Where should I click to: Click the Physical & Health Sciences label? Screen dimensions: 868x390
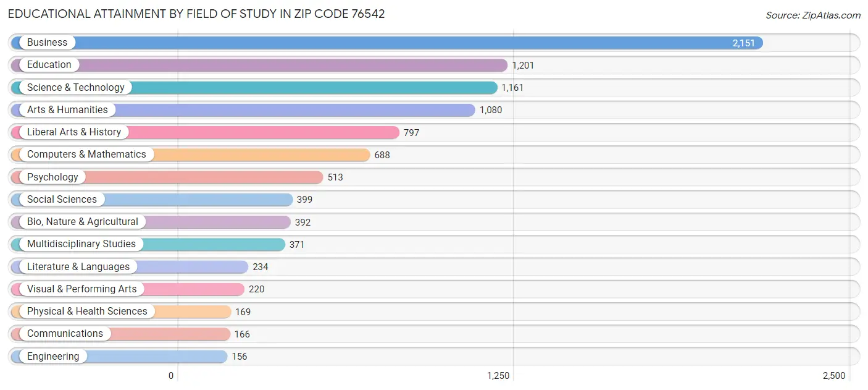pyautogui.click(x=87, y=311)
